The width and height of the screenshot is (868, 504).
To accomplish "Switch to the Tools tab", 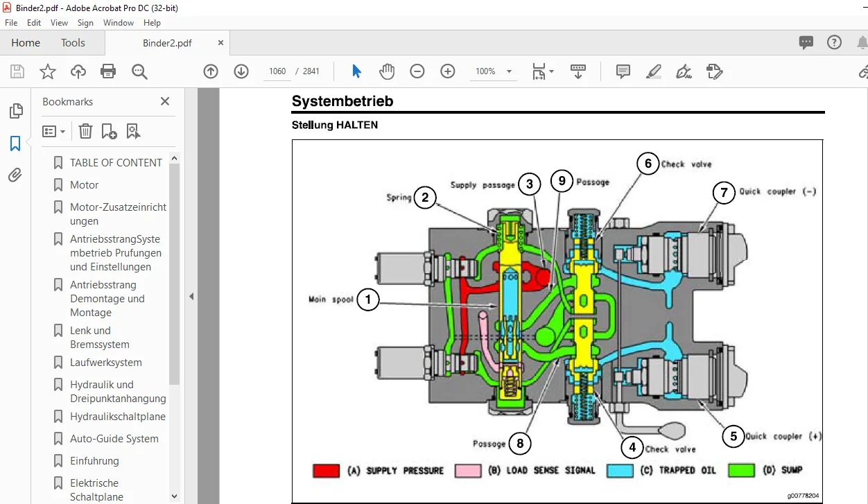I will tap(73, 42).
